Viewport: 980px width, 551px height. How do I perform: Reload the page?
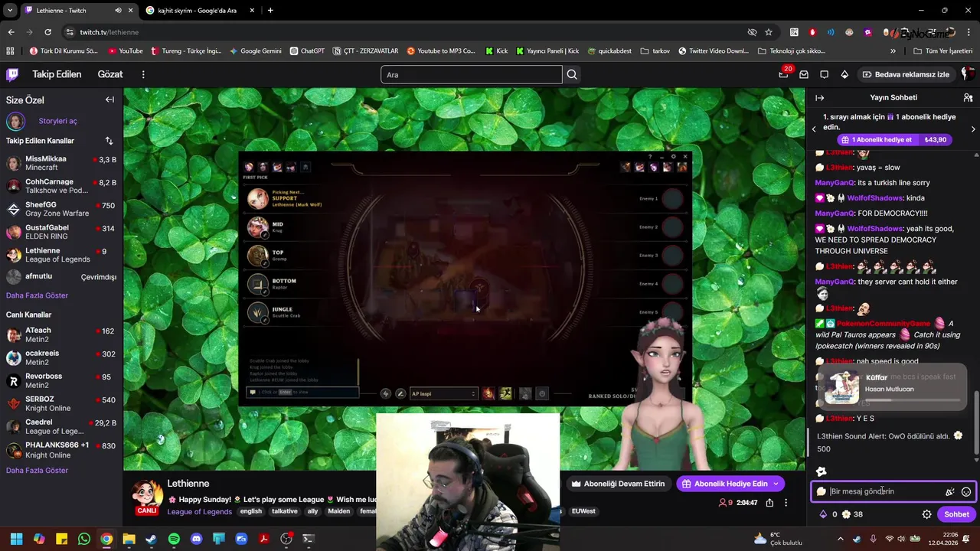click(x=47, y=32)
